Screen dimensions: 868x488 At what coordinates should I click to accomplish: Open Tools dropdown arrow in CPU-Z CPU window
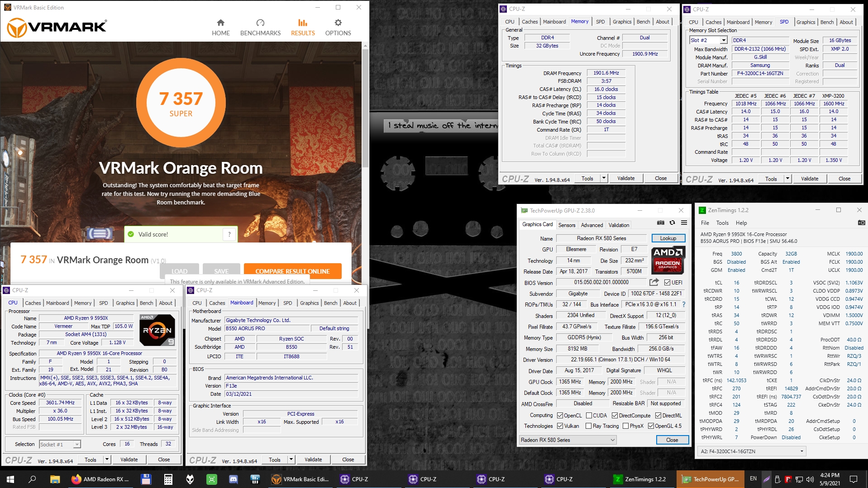(107, 460)
